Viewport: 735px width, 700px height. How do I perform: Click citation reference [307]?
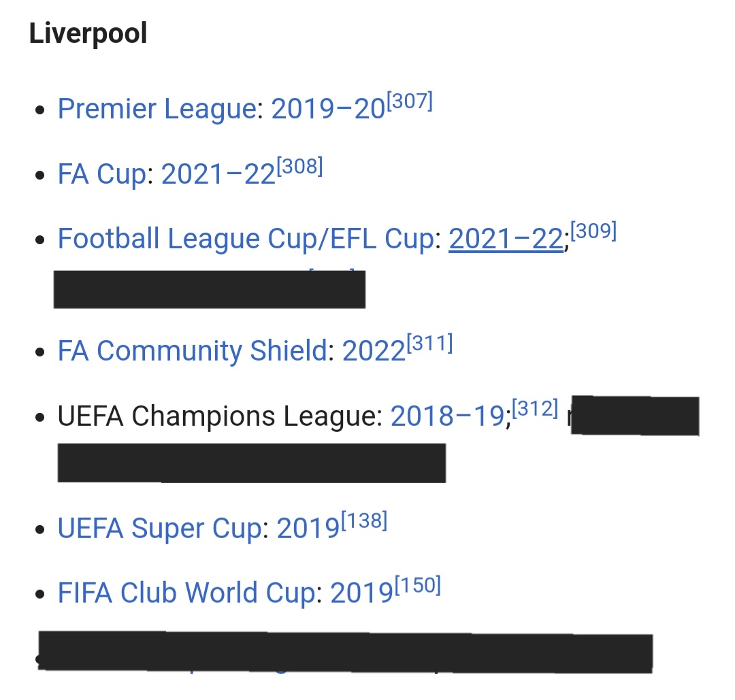(410, 101)
